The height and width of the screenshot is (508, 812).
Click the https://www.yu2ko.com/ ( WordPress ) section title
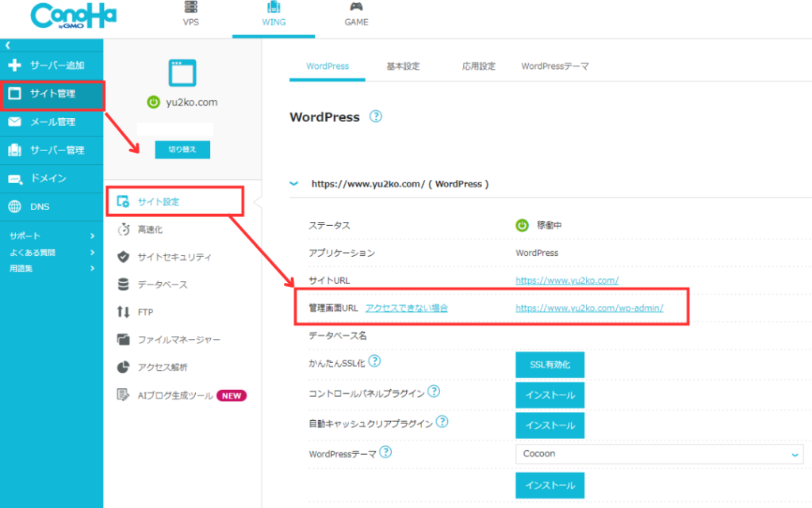400,184
